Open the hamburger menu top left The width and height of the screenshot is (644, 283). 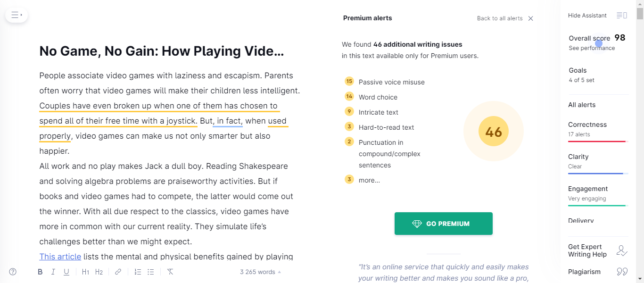click(16, 15)
